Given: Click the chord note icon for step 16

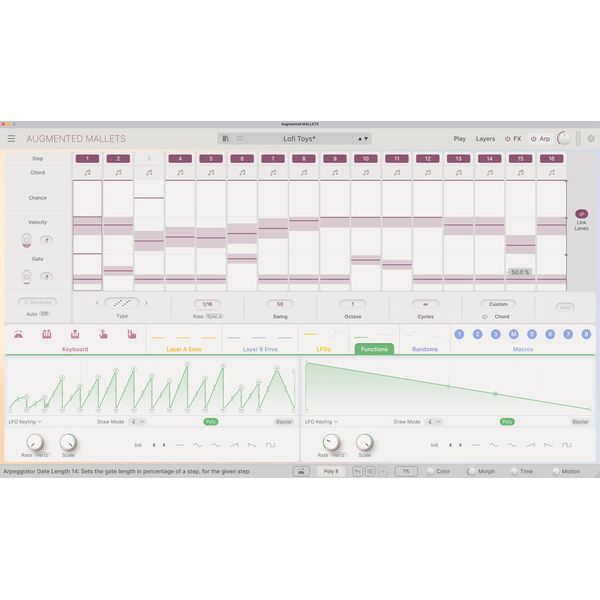Looking at the screenshot, I should click(551, 173).
